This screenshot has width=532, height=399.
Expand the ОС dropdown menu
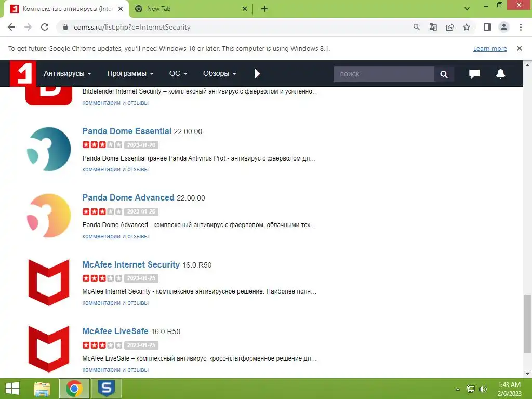coord(178,74)
